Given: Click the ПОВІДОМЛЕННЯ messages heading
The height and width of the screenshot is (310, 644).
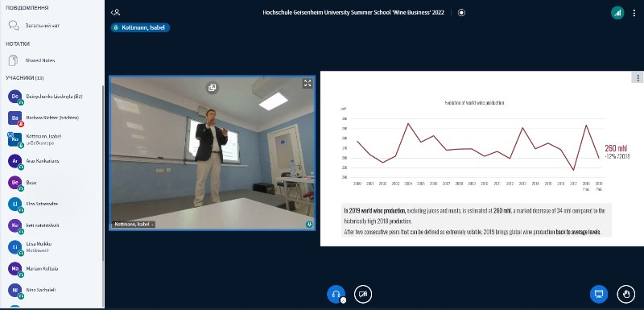Looking at the screenshot, I should pyautogui.click(x=27, y=8).
